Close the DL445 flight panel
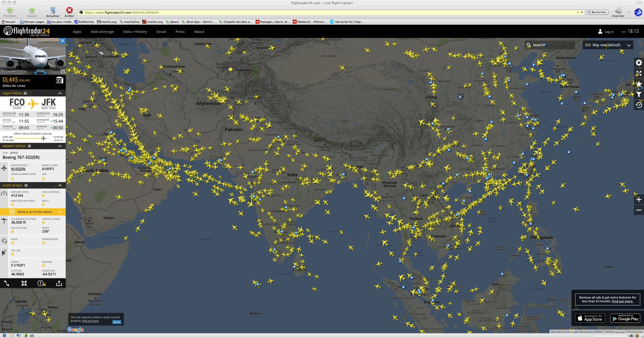Viewport: 644px width, 338px height. tap(62, 41)
